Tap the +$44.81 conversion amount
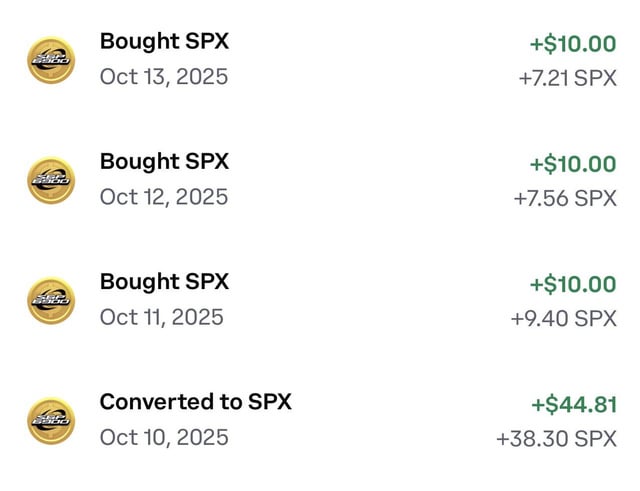Screen dimensions: 640x491 [x=573, y=404]
